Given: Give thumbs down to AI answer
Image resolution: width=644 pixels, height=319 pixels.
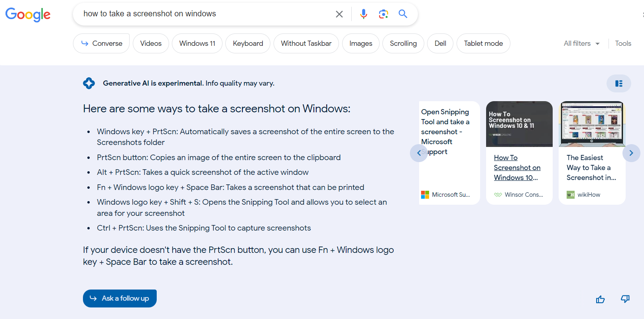Looking at the screenshot, I should pyautogui.click(x=625, y=299).
